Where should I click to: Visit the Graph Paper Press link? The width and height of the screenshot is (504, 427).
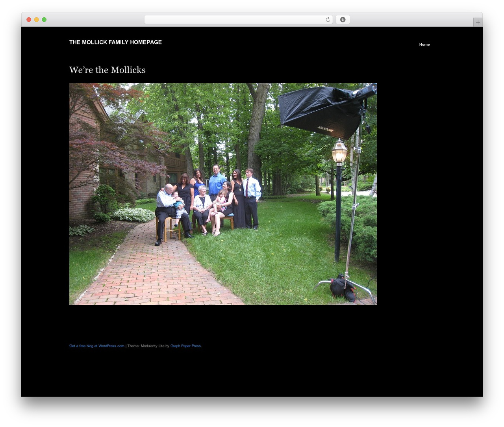pyautogui.click(x=185, y=346)
